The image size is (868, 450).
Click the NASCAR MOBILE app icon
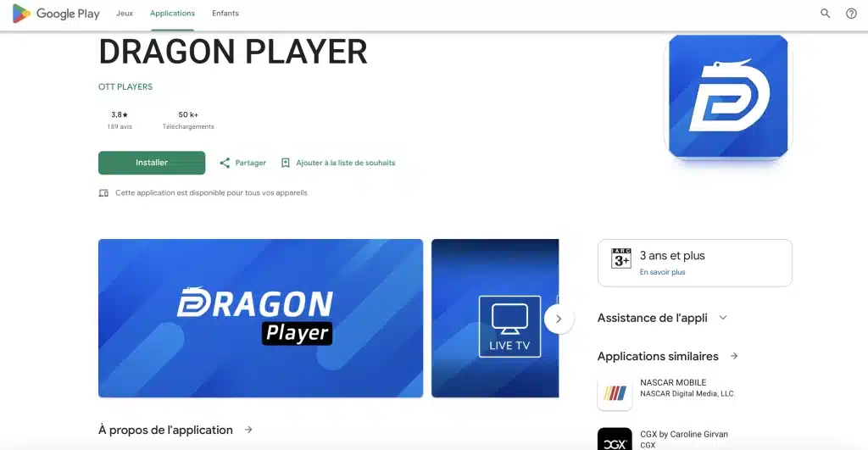615,393
